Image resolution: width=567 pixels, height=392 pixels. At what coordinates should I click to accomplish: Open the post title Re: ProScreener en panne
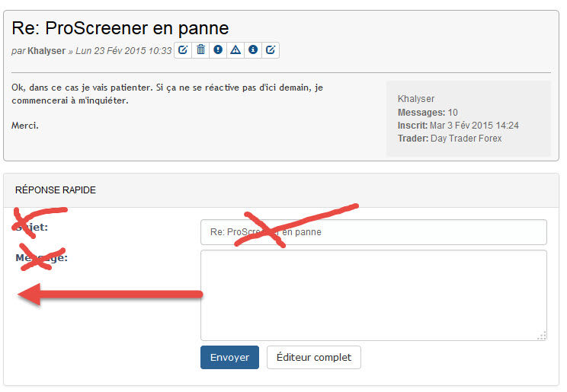coord(120,28)
